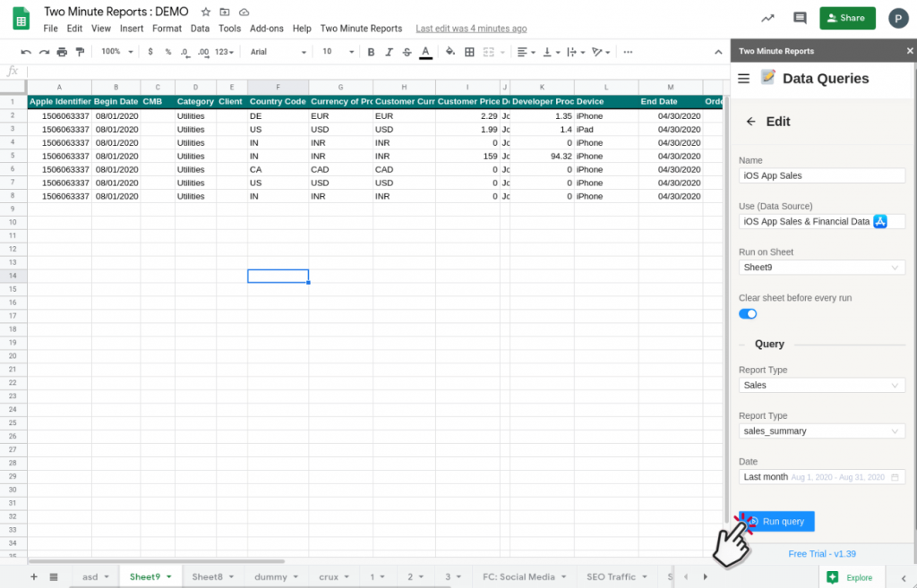The width and height of the screenshot is (917, 588).
Task: Click the Explore button
Action: coord(851,577)
